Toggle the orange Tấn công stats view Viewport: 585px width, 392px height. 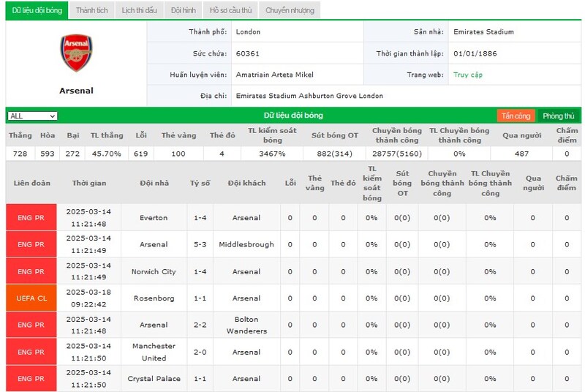coord(516,116)
